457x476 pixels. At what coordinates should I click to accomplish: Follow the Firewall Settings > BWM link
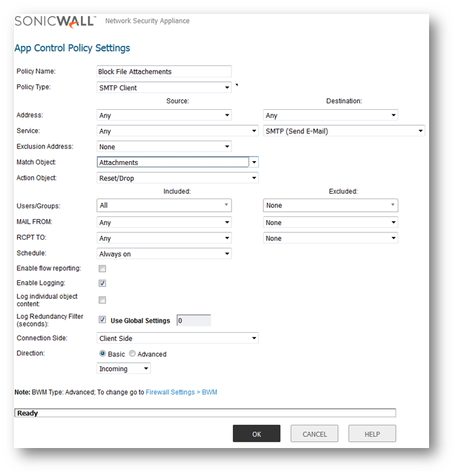coord(182,392)
